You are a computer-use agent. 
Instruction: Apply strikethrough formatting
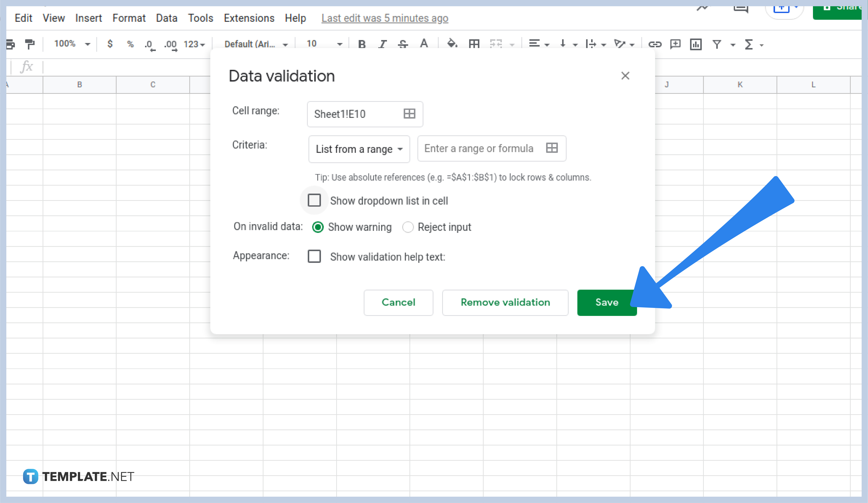click(x=403, y=44)
